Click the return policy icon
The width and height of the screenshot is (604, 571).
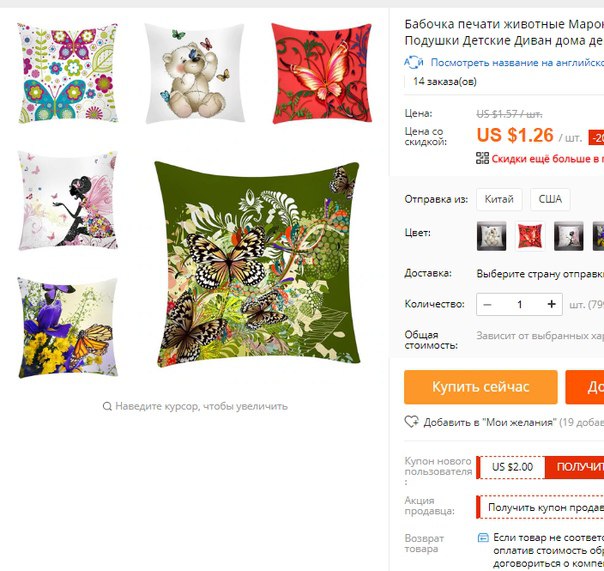[x=483, y=537]
